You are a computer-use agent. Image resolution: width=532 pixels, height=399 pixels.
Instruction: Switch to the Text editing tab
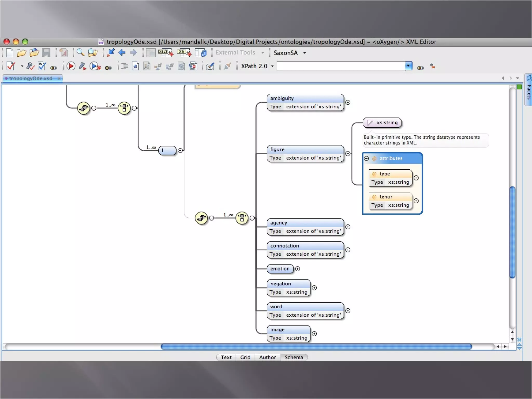226,357
